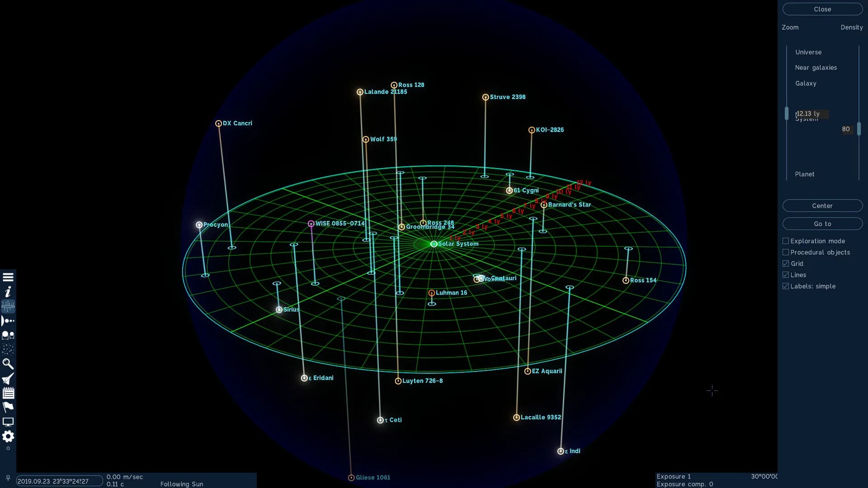868x488 pixels.
Task: Open the solar system browser icon
Action: point(8,321)
